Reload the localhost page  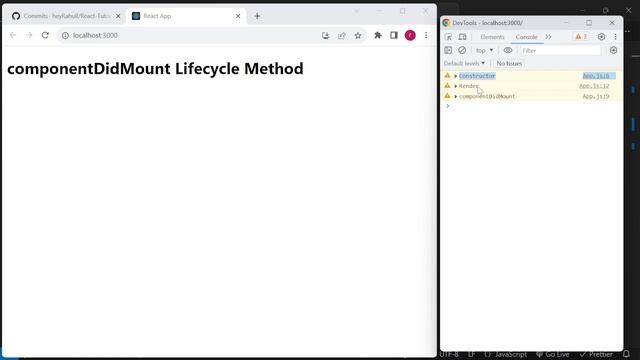(45, 36)
